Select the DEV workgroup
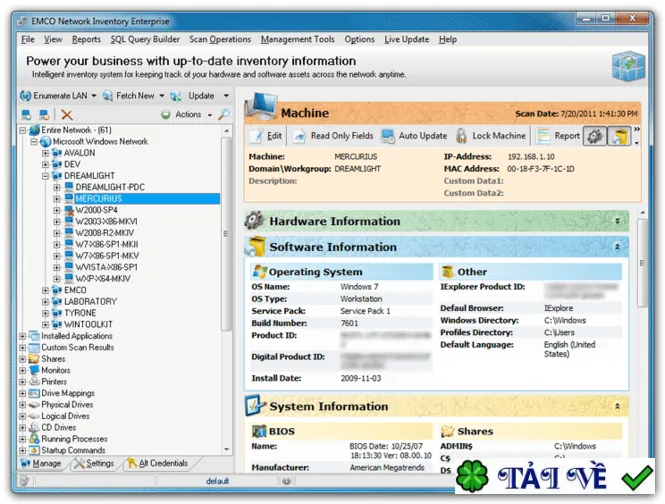665x504 pixels. pos(72,165)
